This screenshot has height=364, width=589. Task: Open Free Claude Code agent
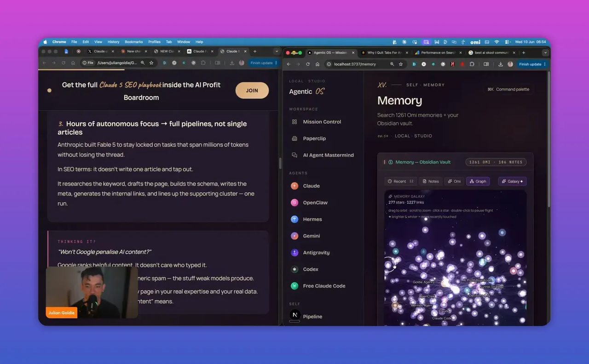[x=318, y=286]
